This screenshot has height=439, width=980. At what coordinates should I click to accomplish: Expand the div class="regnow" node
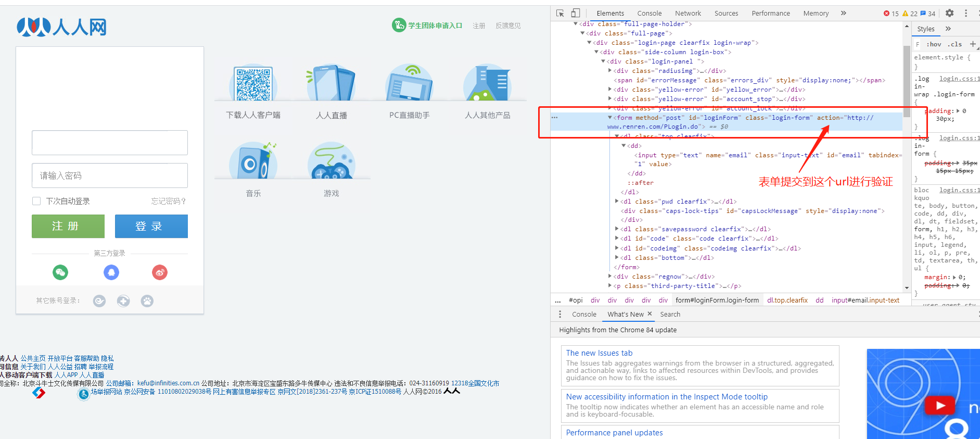[x=610, y=277]
